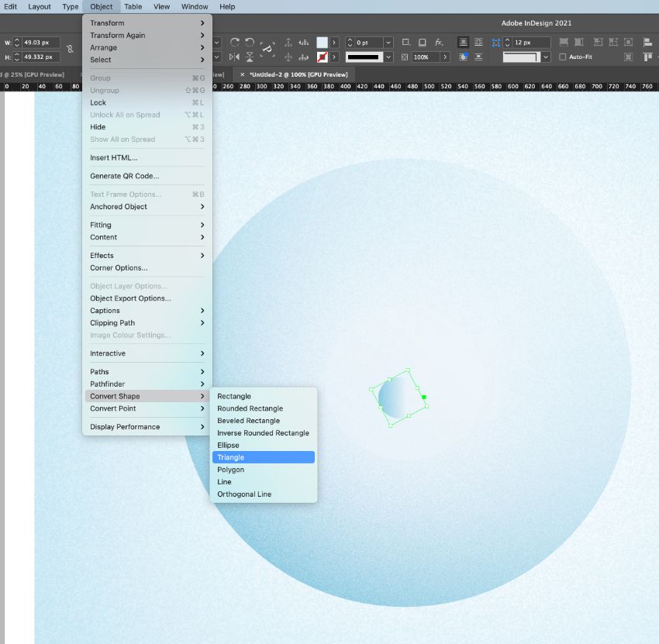Viewport: 659px width, 644px height.
Task: Open the stroke weight dropdown
Action: pyautogui.click(x=388, y=43)
